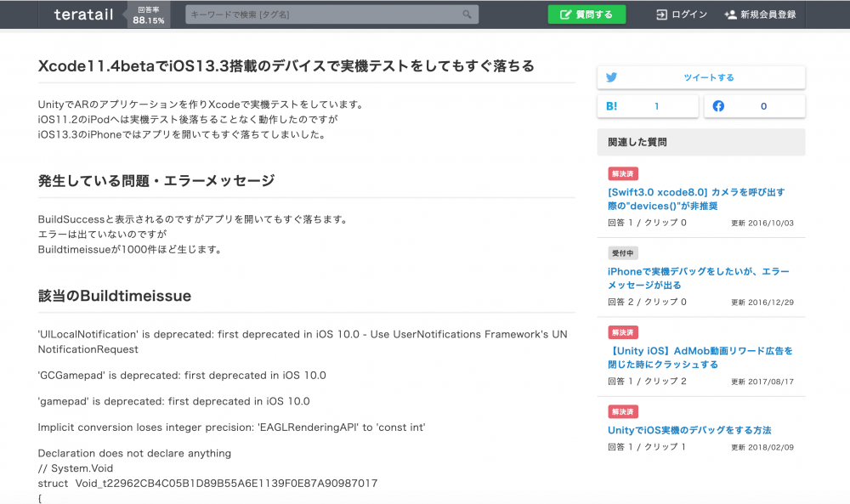Click the pencil icon on 質問する
This screenshot has height=504, width=850.
565,14
